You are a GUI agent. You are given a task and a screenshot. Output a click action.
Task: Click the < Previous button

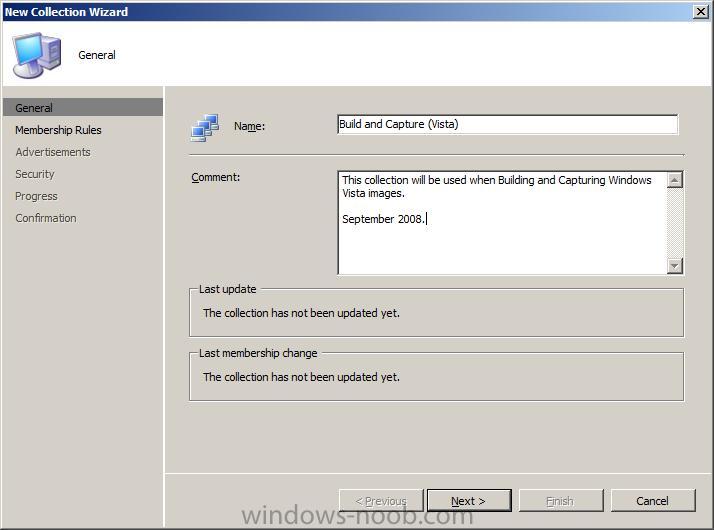click(x=381, y=501)
